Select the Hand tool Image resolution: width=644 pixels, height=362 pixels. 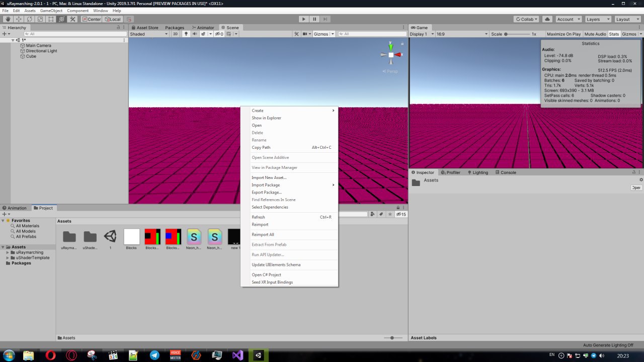pos(8,19)
